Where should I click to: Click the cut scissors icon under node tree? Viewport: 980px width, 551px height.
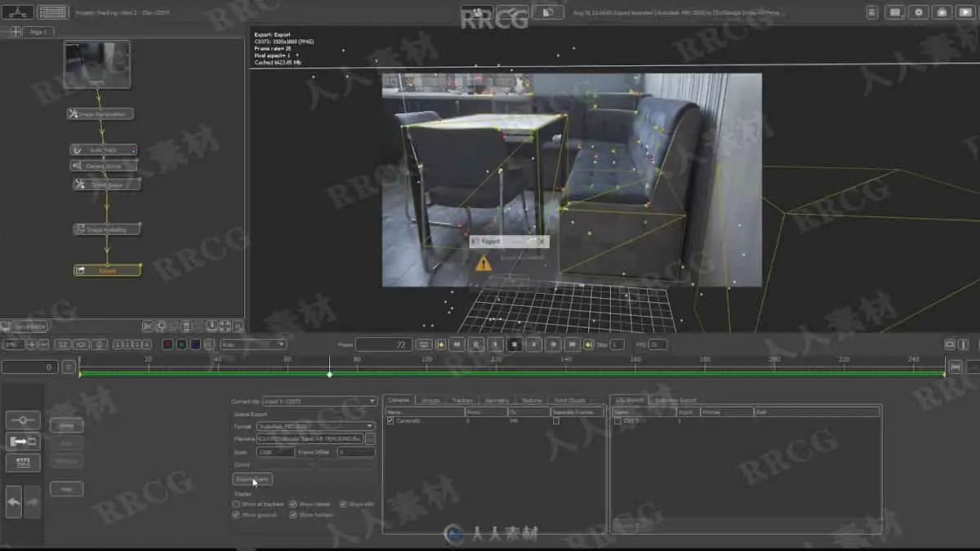click(x=148, y=326)
